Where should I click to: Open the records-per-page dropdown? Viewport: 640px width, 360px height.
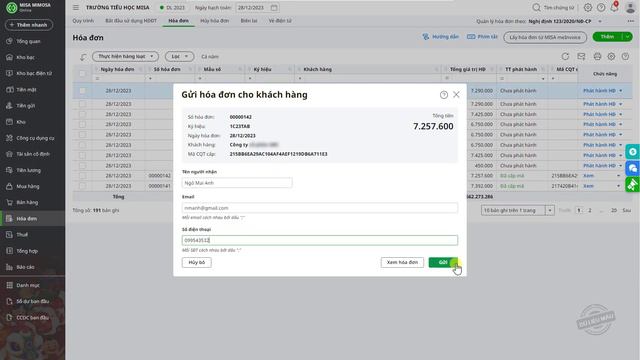pos(550,210)
